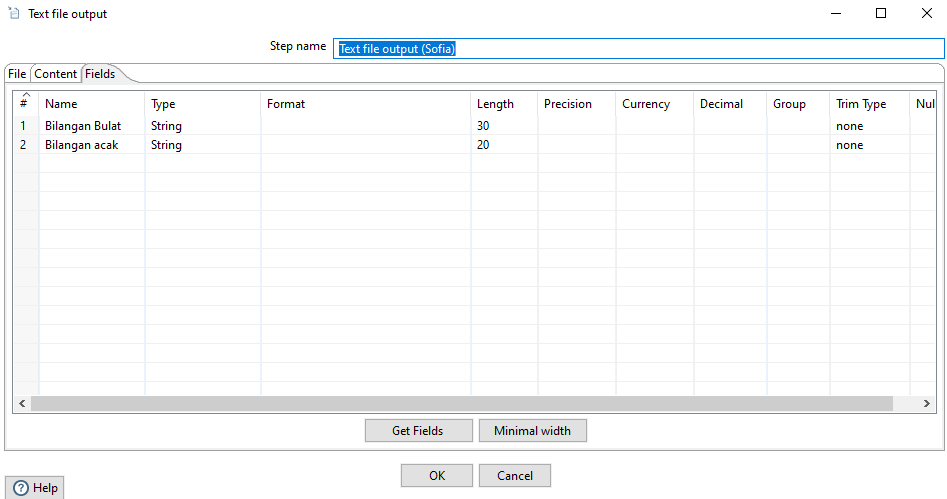The width and height of the screenshot is (947, 499).
Task: Maximize the Text file output window
Action: pos(881,13)
